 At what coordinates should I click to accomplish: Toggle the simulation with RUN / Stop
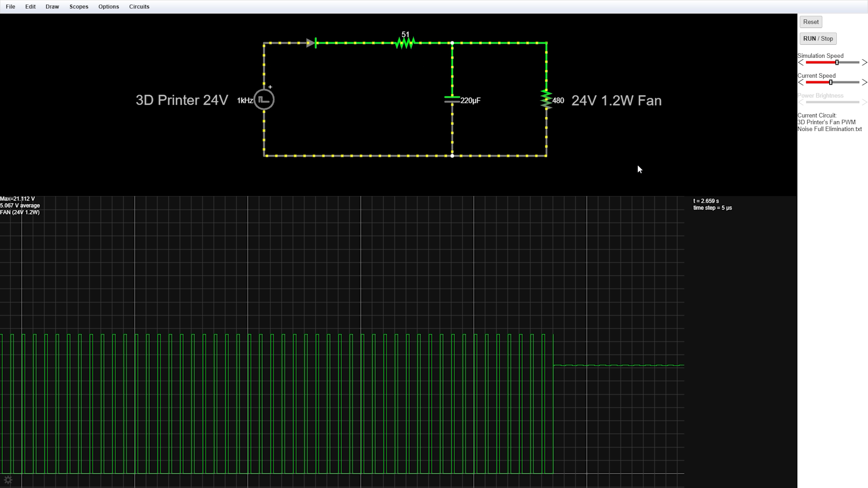(x=818, y=39)
